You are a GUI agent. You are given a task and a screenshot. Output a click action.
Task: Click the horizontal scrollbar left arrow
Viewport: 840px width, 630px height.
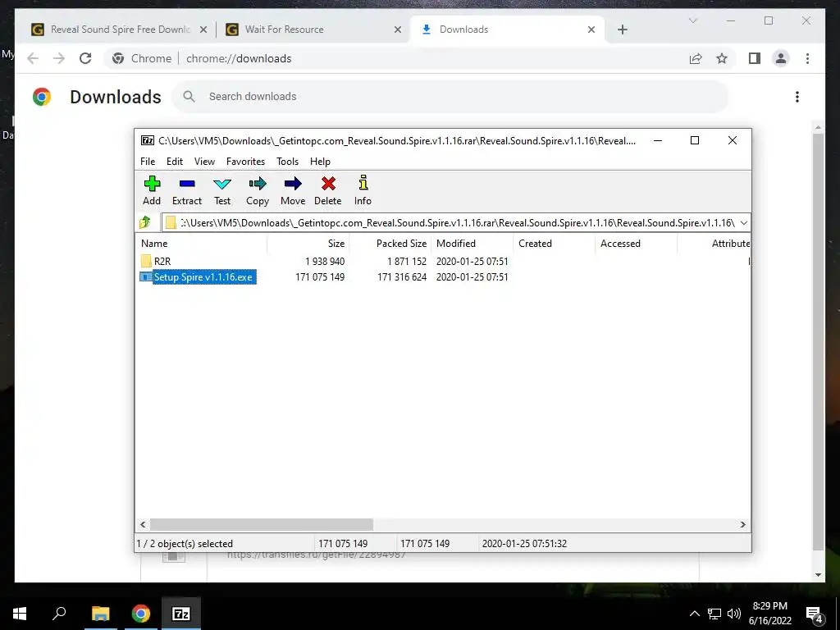click(143, 524)
